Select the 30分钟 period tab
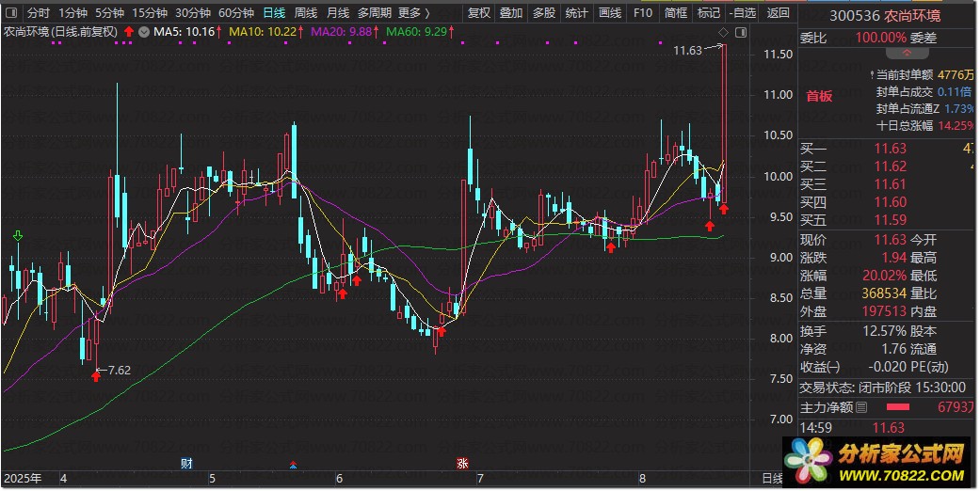Image resolution: width=980 pixels, height=491 pixels. (x=192, y=12)
